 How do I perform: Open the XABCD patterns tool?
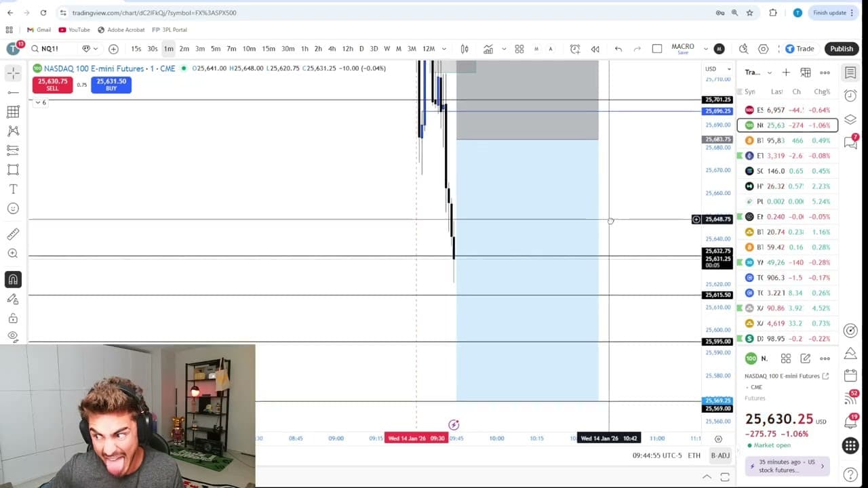13,131
